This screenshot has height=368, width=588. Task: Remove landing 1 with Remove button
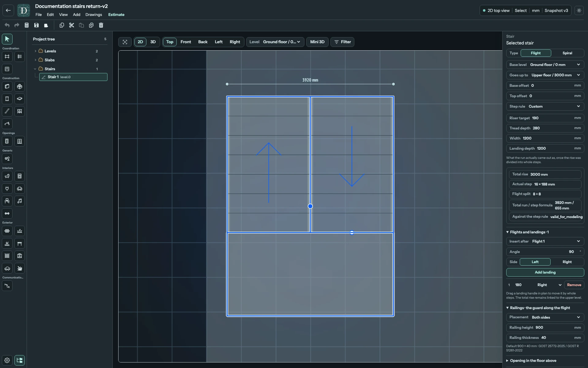pos(574,285)
